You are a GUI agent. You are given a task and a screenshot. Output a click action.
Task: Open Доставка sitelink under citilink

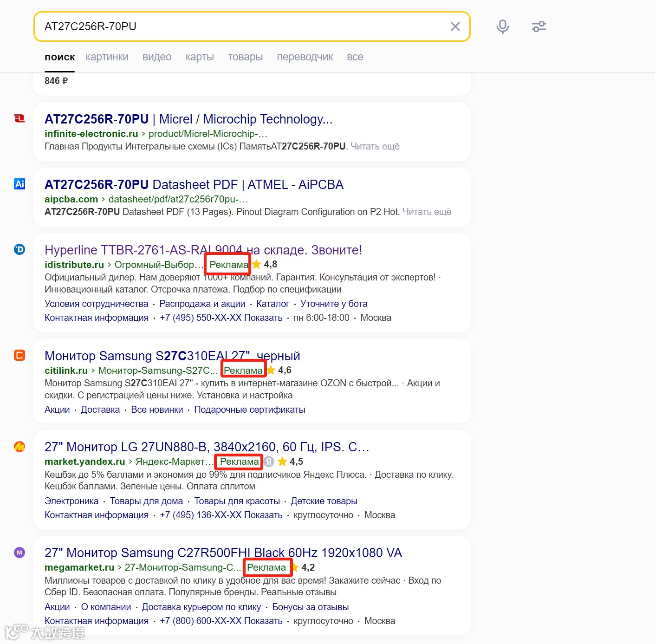[100, 410]
